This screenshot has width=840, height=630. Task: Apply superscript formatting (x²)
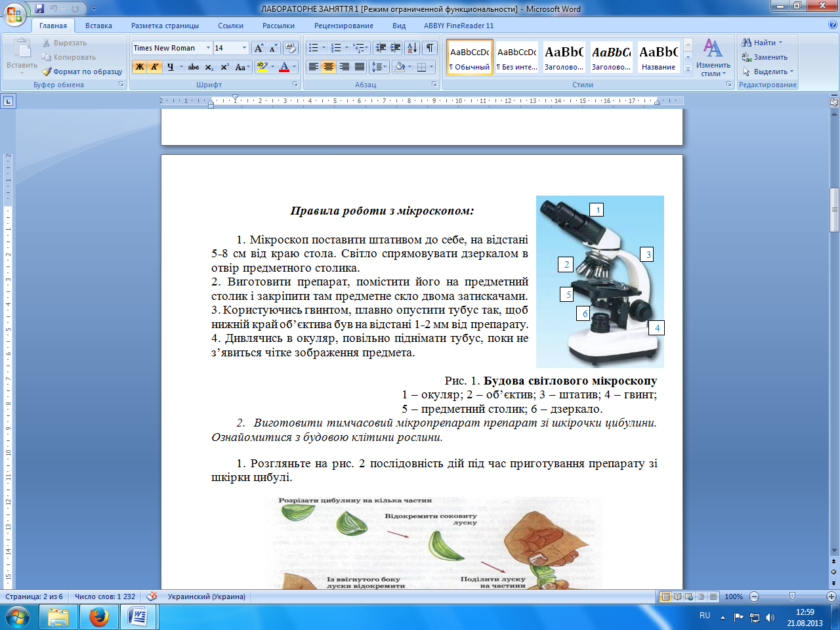coord(224,67)
